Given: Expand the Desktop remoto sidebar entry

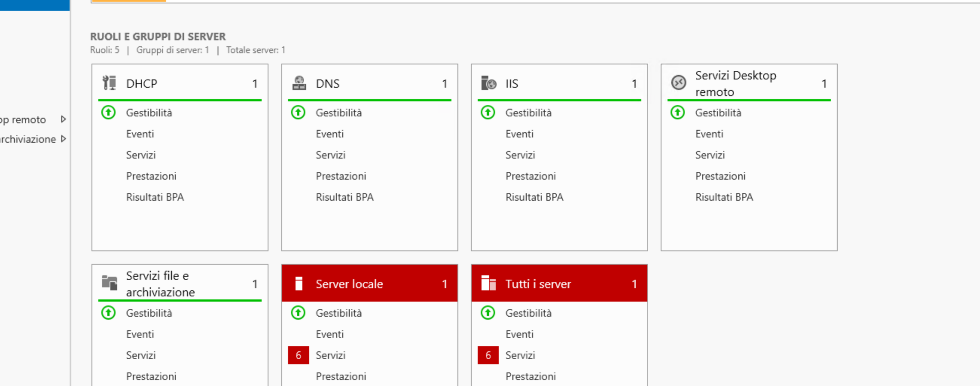Looking at the screenshot, I should tap(63, 119).
